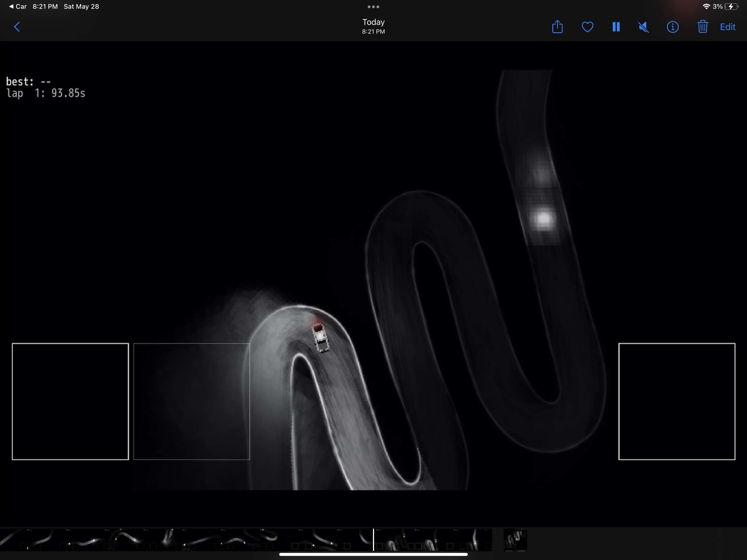Viewport: 747px width, 560px height.
Task: Toggle the muted speaker icon
Action: [644, 27]
